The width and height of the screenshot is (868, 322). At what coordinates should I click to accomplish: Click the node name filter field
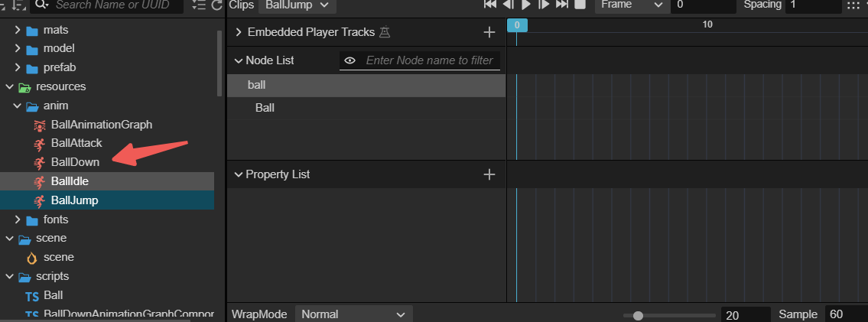(x=429, y=60)
